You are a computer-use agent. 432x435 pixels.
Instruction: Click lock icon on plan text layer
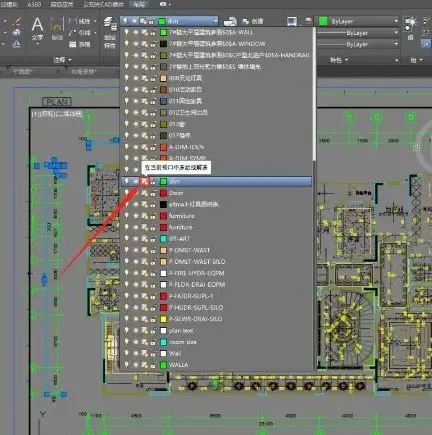pos(153,330)
